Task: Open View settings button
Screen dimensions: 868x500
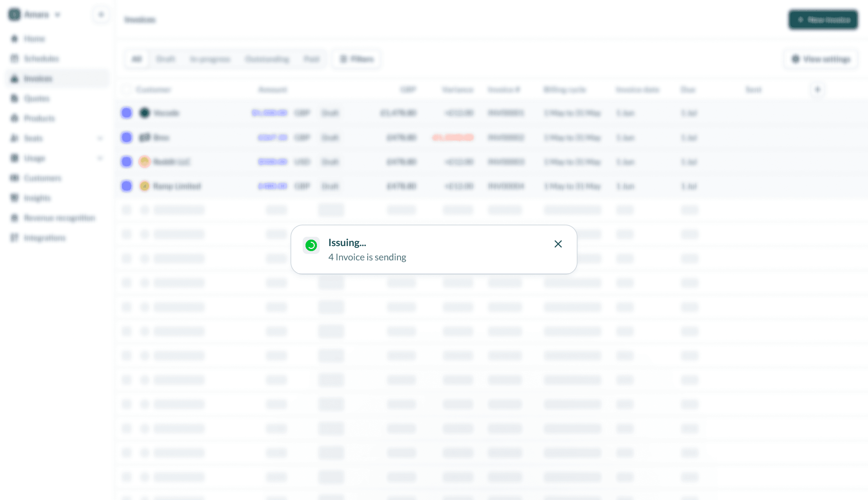Action: (821, 59)
